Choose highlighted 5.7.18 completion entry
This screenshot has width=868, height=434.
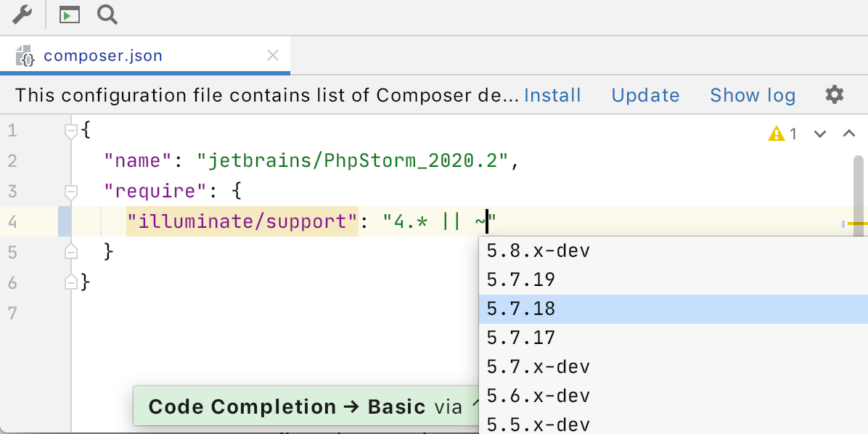pos(673,309)
